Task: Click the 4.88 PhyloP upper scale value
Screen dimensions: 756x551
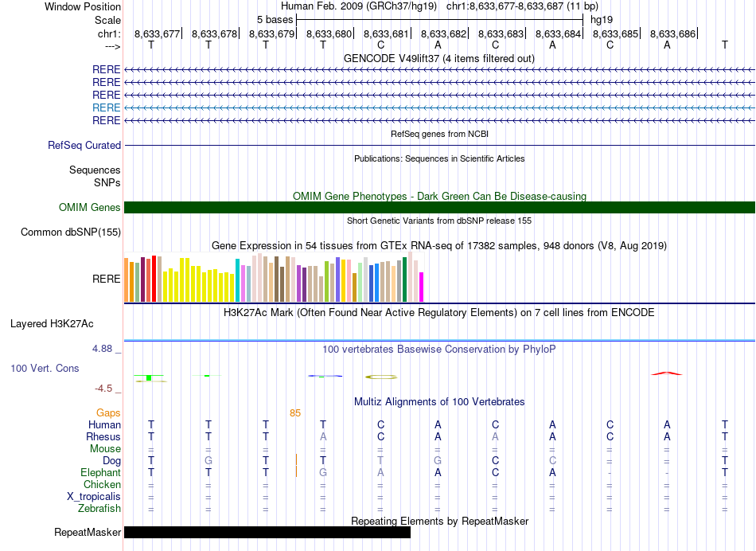Action: 102,348
